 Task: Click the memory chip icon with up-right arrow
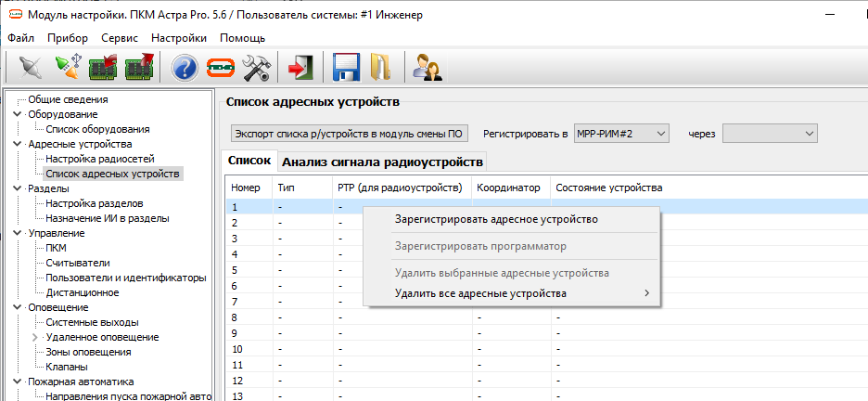(x=139, y=69)
